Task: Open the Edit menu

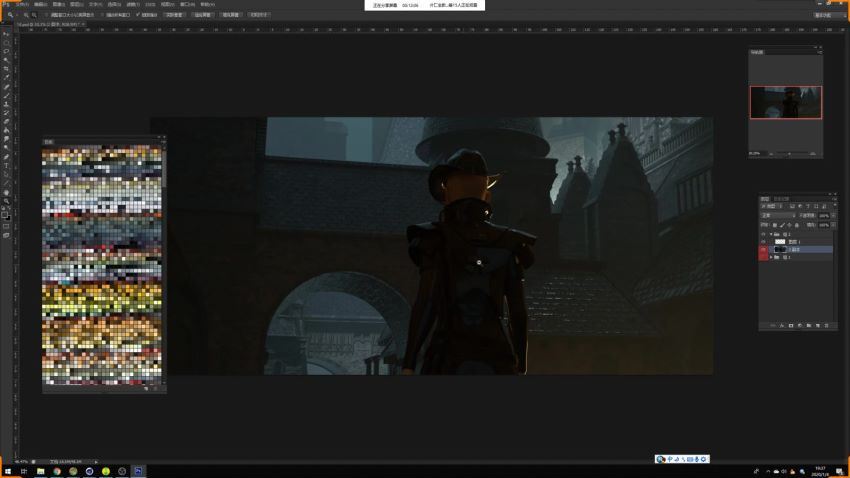Action: tap(41, 4)
